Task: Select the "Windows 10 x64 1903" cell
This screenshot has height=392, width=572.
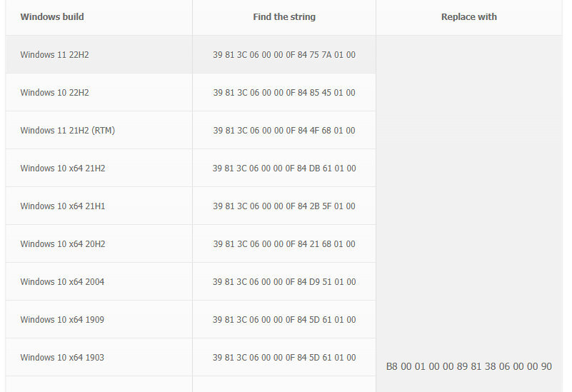Action: tap(99, 357)
